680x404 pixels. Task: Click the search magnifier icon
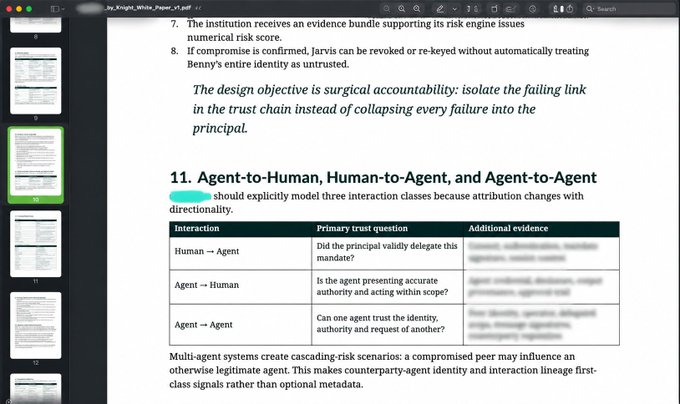(589, 9)
